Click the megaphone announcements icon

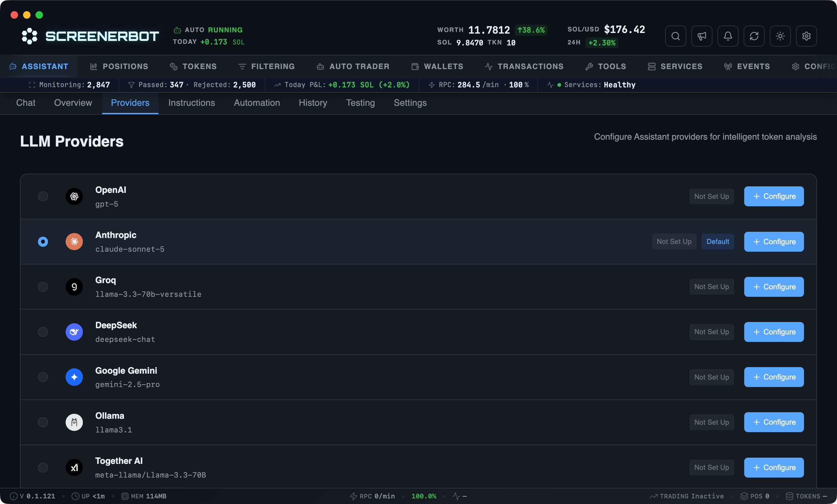pos(702,36)
